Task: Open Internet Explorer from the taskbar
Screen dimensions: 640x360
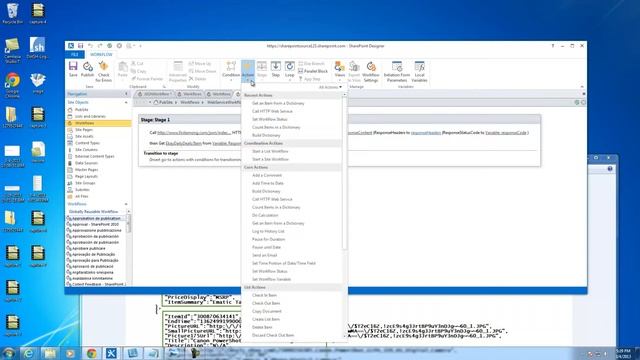Action: (x=28, y=353)
